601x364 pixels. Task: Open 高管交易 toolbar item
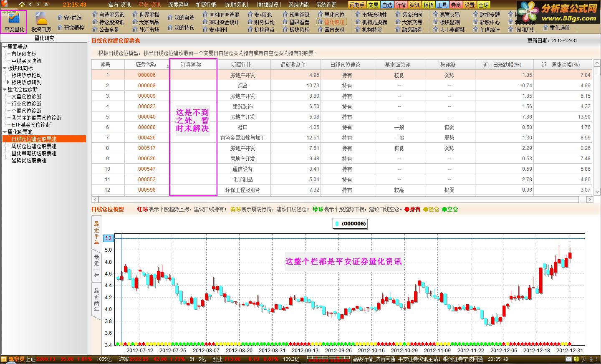point(446,15)
